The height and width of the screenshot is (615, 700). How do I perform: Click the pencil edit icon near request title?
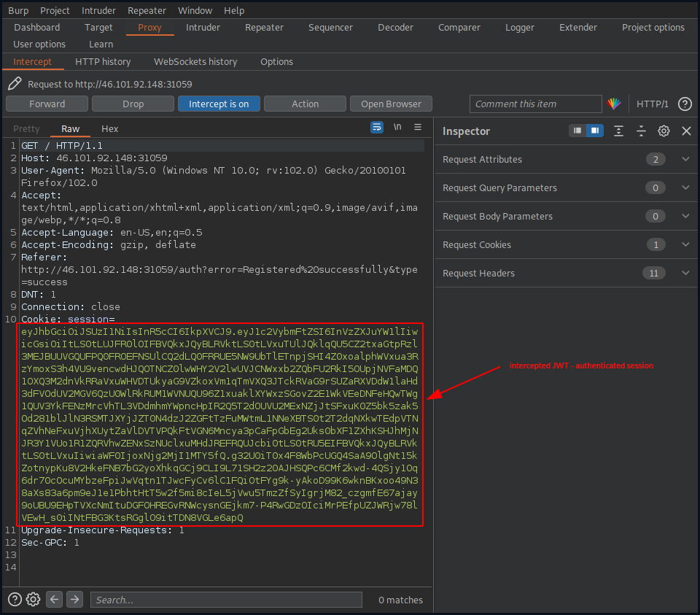pos(14,83)
